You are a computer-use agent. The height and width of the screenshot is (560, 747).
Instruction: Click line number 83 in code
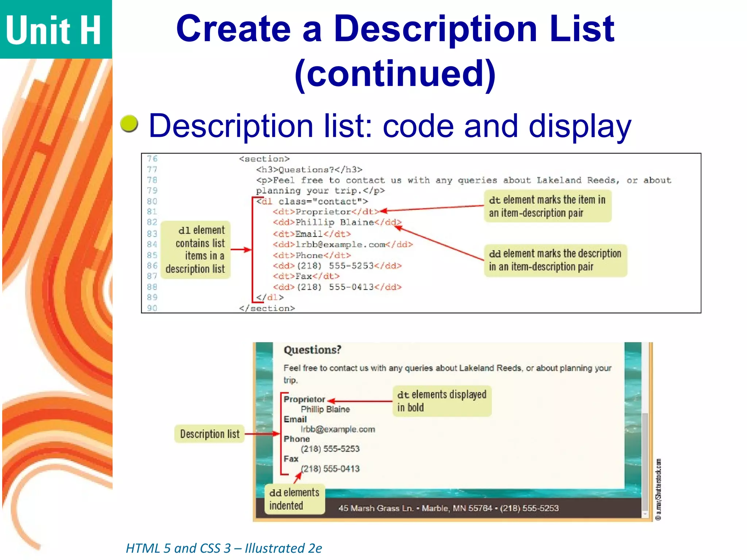point(152,234)
